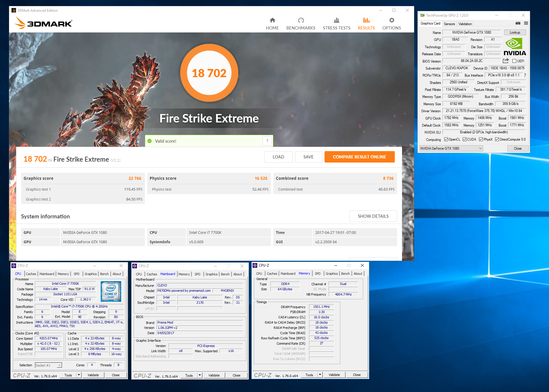
Task: Click the CAS# Latency value 16.0 clocks
Action: [321, 317]
